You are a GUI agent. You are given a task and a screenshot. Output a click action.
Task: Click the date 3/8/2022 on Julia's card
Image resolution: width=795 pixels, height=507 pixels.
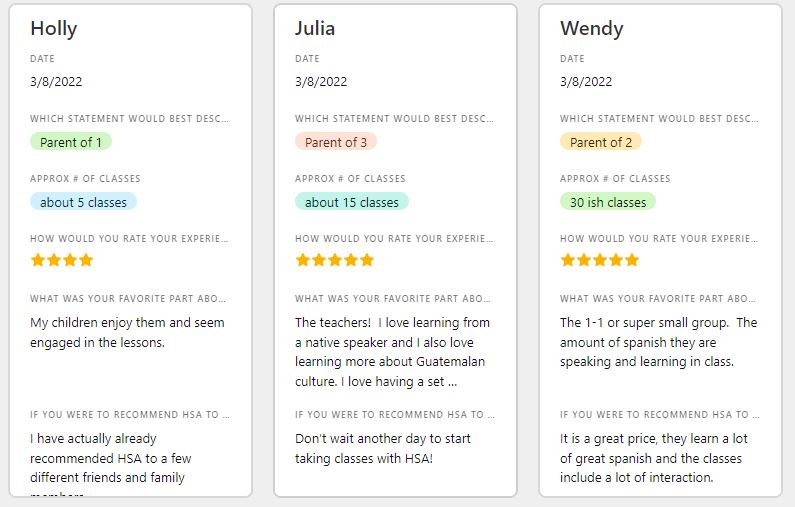pos(321,82)
